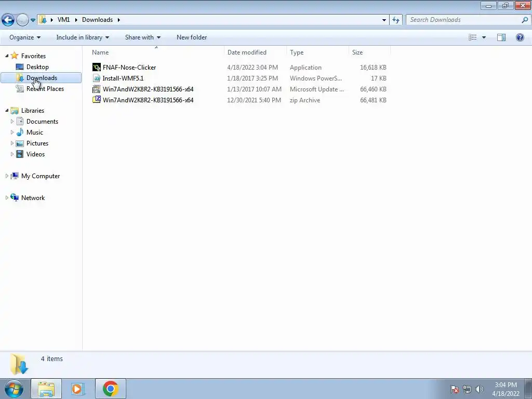Click date 4/18/2022 3:04 PM cell

coord(252,68)
